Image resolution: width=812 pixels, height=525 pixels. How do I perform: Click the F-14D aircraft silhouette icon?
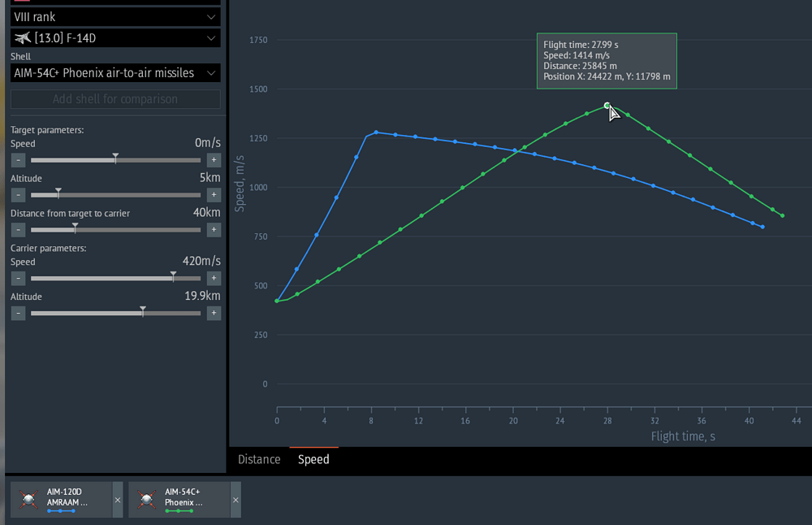click(23, 38)
